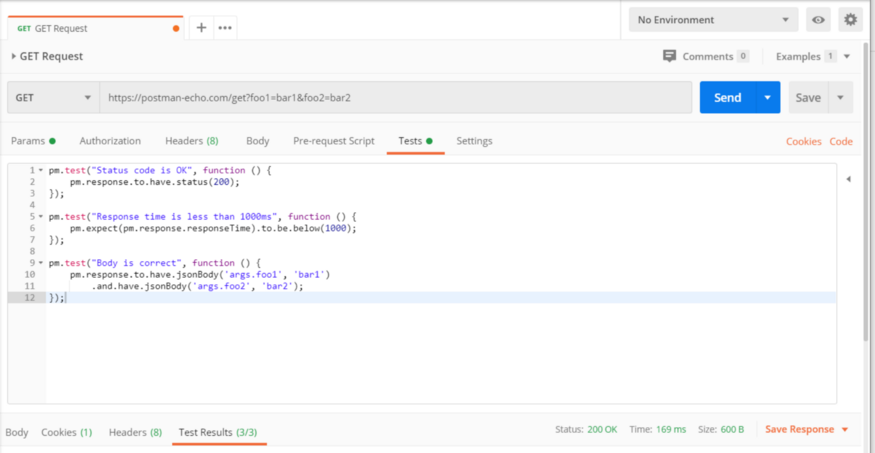Open the No Environment dropdown
The width and height of the screenshot is (875, 453).
713,20
